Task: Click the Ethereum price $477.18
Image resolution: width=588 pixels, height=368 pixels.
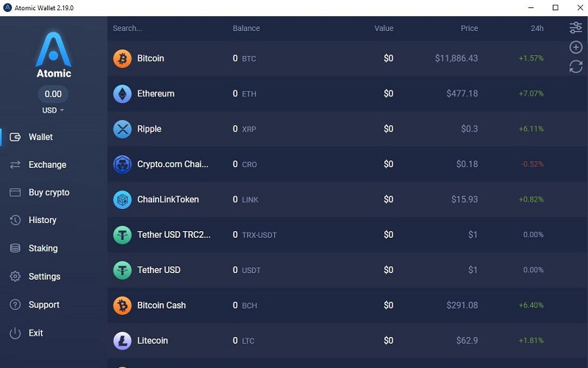Action: click(x=462, y=93)
